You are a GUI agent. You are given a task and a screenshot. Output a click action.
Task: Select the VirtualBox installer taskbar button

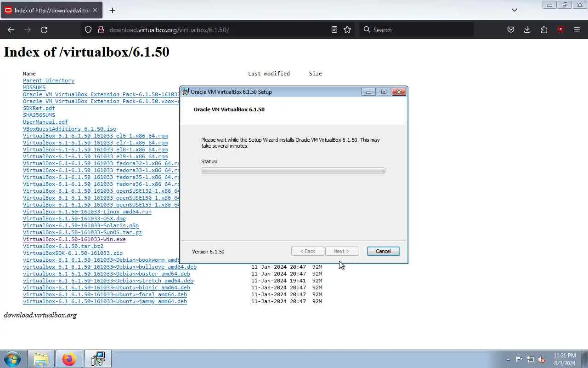point(98,359)
